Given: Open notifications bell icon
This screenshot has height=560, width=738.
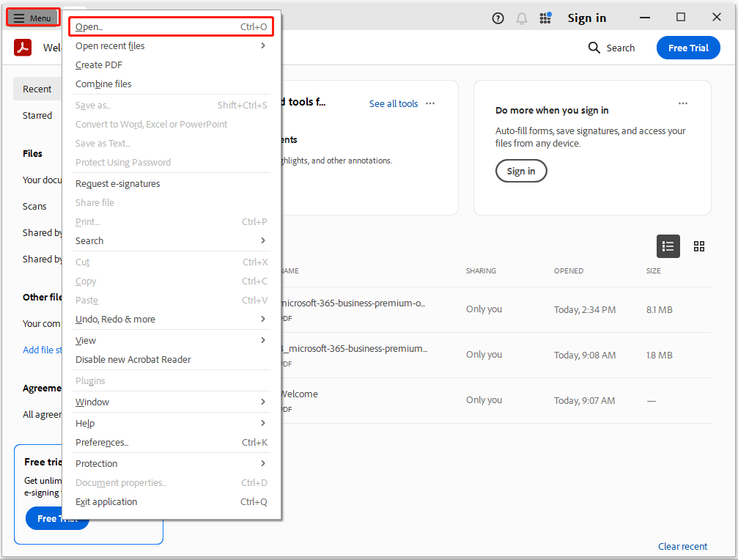Looking at the screenshot, I should (522, 18).
